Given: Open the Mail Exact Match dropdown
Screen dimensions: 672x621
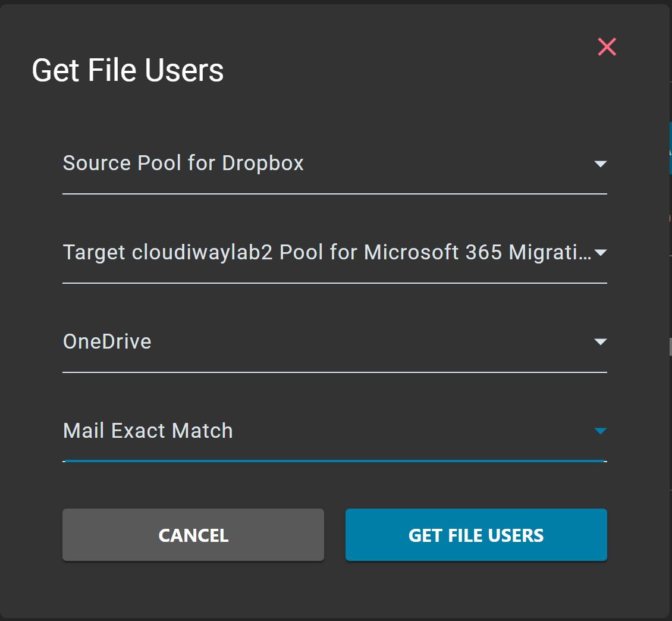Looking at the screenshot, I should click(335, 431).
